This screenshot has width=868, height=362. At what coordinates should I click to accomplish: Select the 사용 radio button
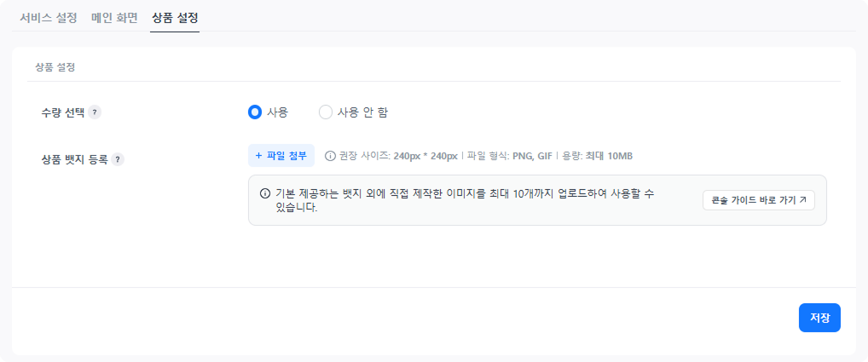(254, 112)
